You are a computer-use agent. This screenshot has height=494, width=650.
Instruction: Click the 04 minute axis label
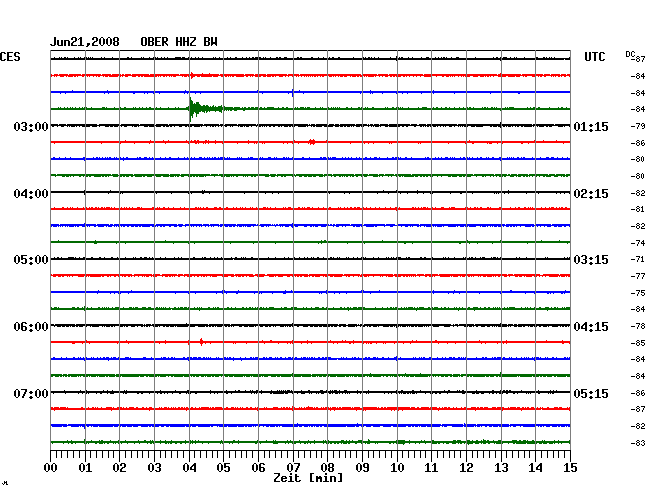pyautogui.click(x=189, y=468)
